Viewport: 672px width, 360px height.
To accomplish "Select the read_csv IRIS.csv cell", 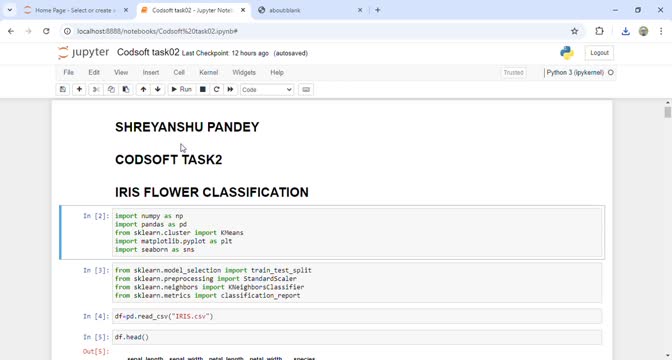I will pyautogui.click(x=357, y=316).
